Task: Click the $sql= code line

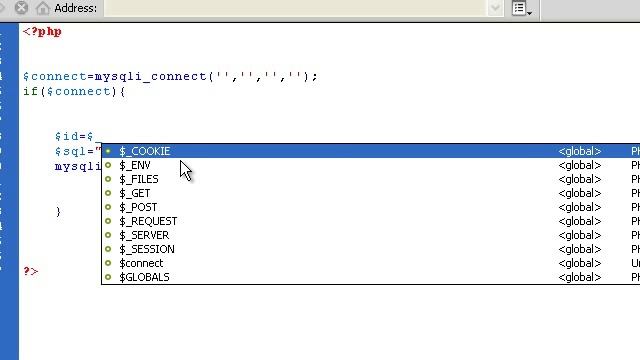Action: (78, 151)
